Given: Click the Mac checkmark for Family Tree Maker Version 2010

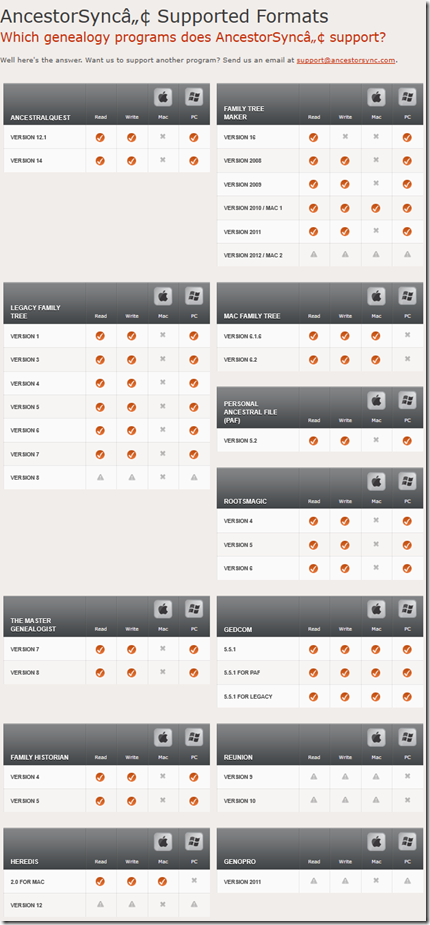Looking at the screenshot, I should tap(376, 208).
